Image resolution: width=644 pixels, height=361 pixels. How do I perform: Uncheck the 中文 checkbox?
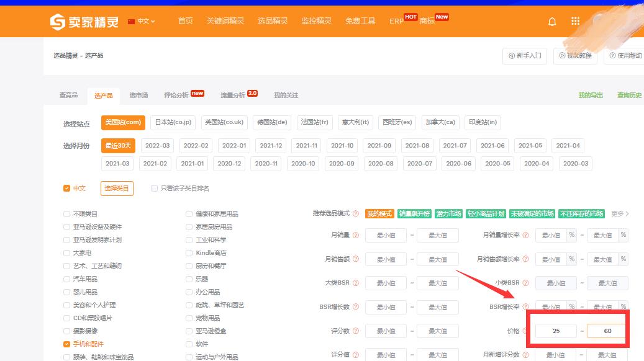click(68, 188)
